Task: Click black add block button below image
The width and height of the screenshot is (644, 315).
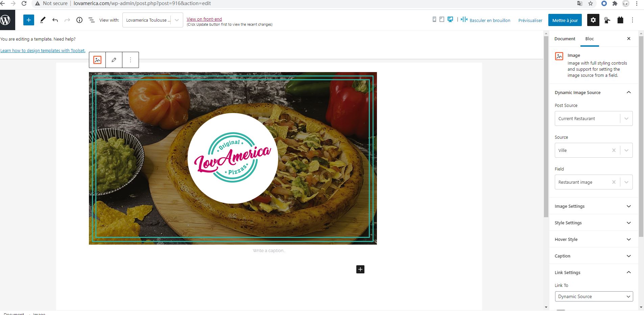Action: click(360, 269)
